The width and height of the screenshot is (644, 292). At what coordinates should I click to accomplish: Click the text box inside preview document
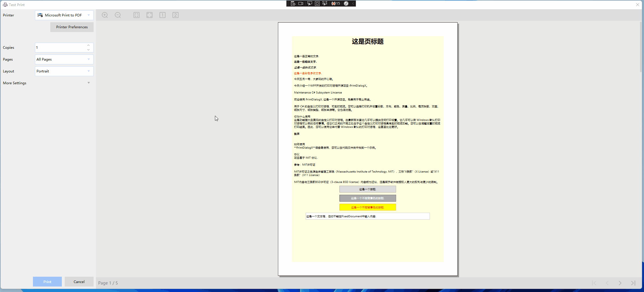click(368, 216)
